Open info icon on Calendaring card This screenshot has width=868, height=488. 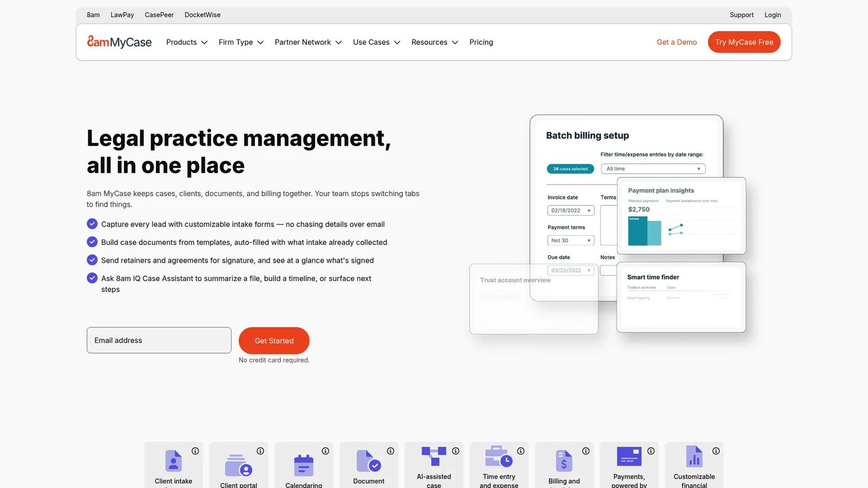tap(326, 451)
